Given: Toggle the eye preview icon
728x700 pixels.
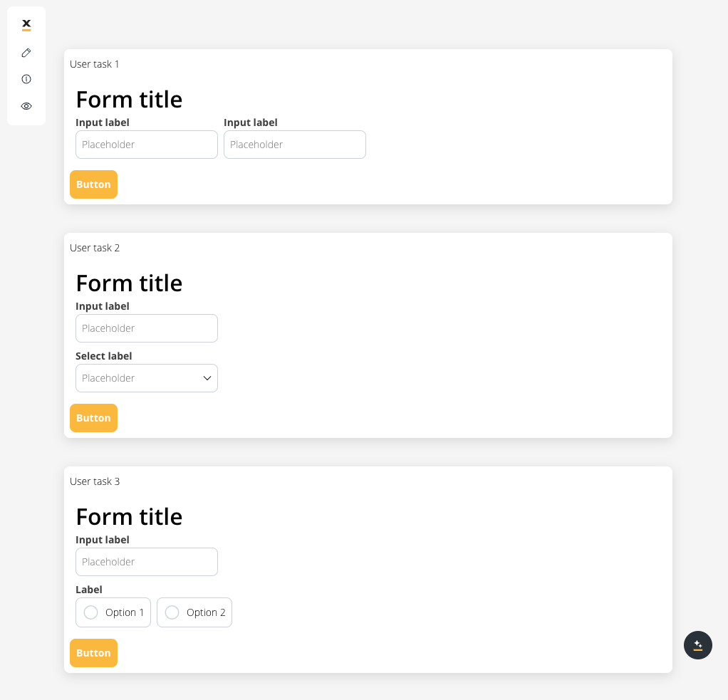Looking at the screenshot, I should (x=26, y=106).
